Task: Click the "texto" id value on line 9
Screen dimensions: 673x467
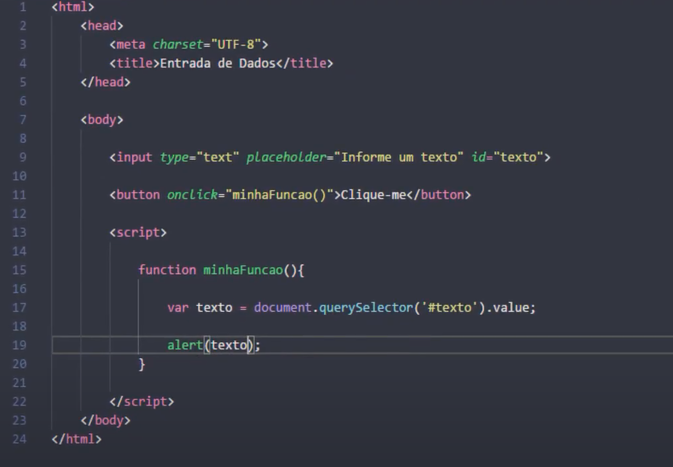Action: tap(518, 158)
